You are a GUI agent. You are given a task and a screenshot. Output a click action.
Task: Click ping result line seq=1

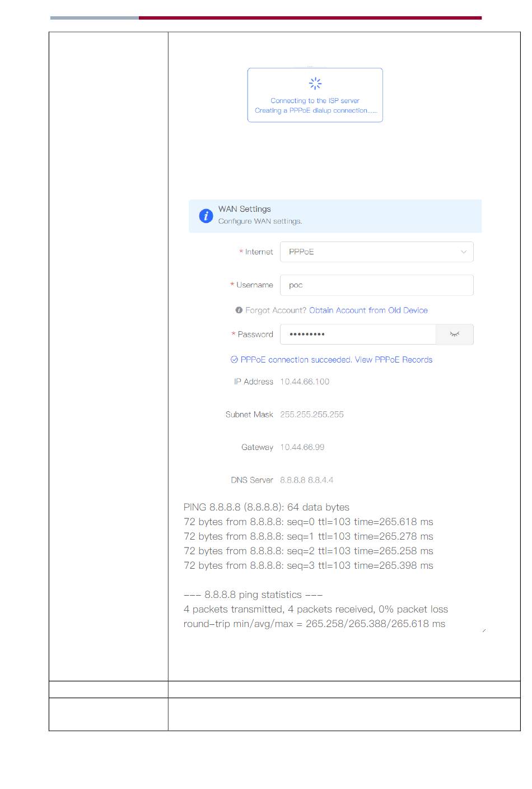click(x=309, y=536)
